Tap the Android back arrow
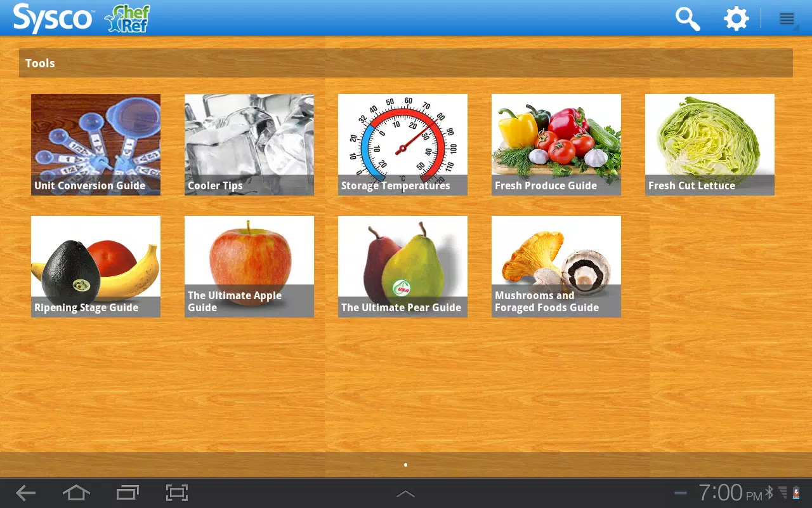 [25, 493]
